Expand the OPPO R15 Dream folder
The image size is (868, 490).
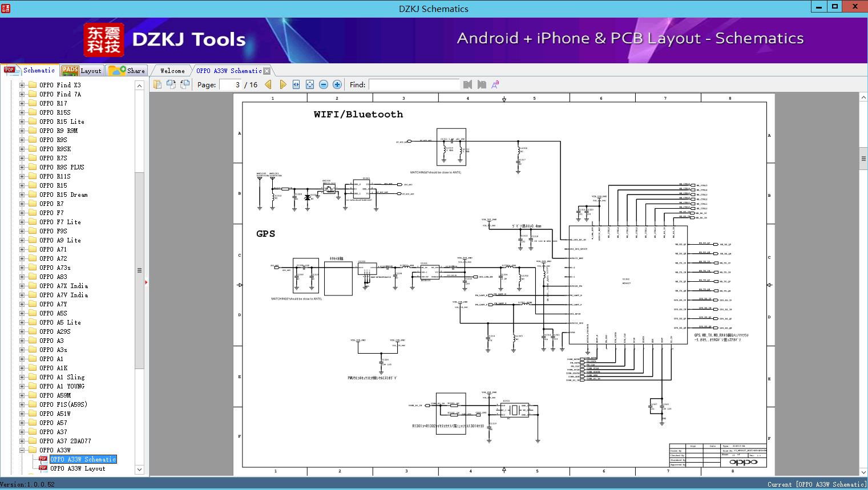pyautogui.click(x=22, y=195)
